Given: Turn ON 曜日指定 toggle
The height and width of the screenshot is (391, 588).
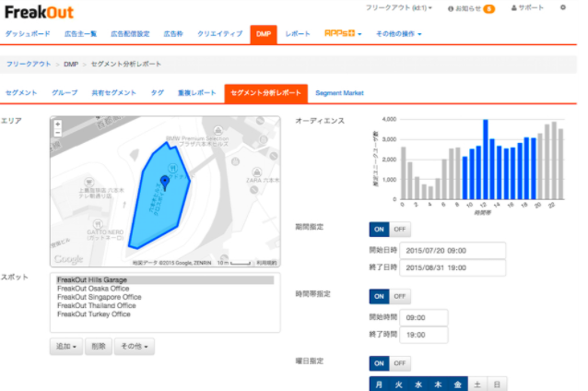Looking at the screenshot, I should [379, 363].
